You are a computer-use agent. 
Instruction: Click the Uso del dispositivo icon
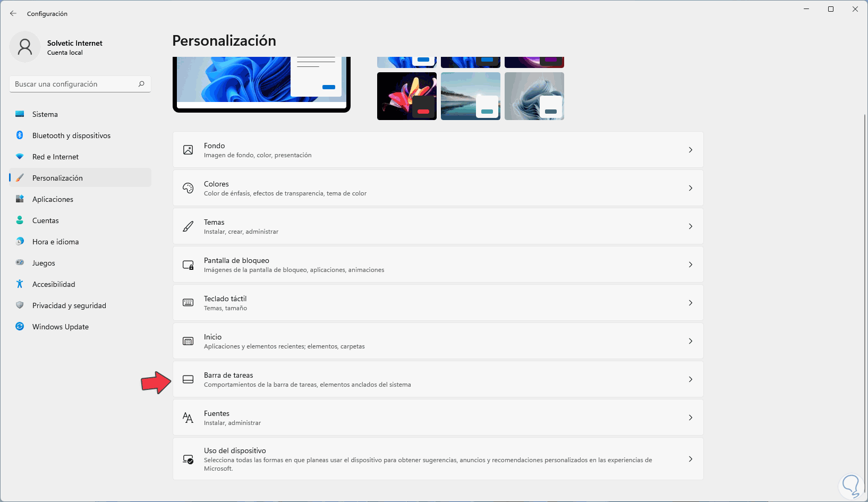188,459
